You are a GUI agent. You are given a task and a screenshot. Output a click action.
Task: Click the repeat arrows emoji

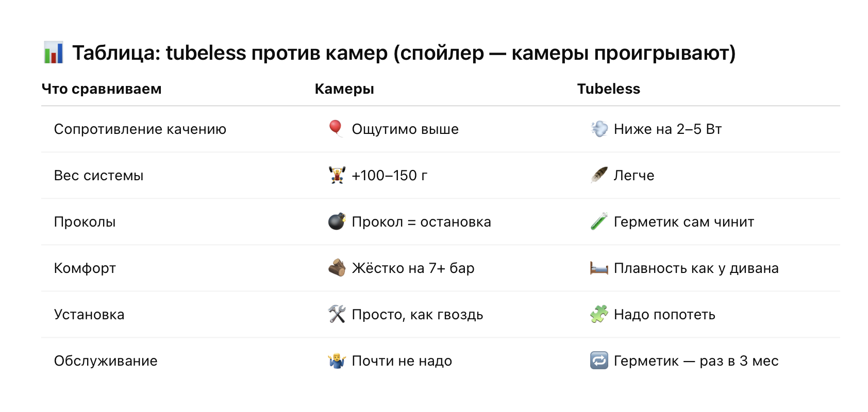599,360
